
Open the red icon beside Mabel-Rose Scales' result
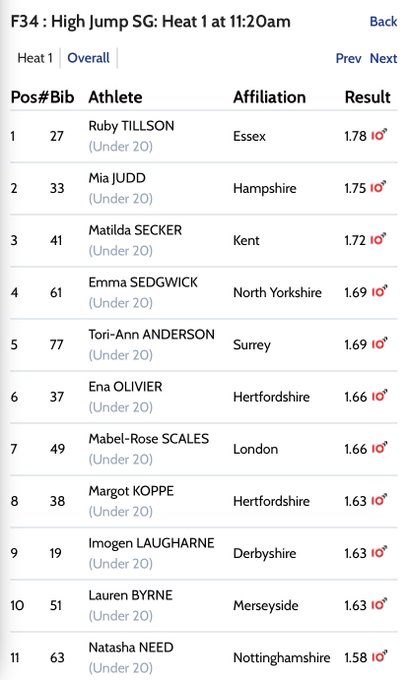(379, 448)
